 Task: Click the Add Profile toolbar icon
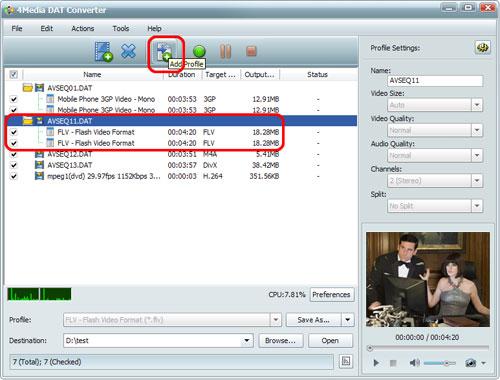(x=165, y=52)
